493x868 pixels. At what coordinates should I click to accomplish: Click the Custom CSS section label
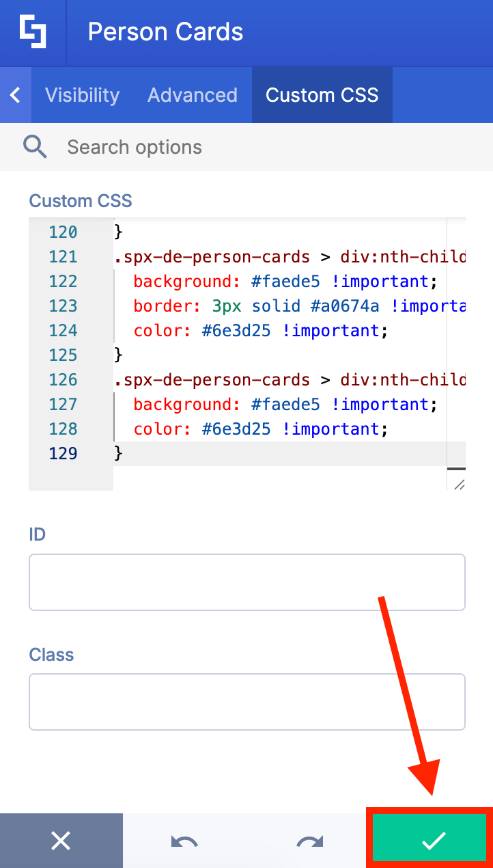coord(81,201)
